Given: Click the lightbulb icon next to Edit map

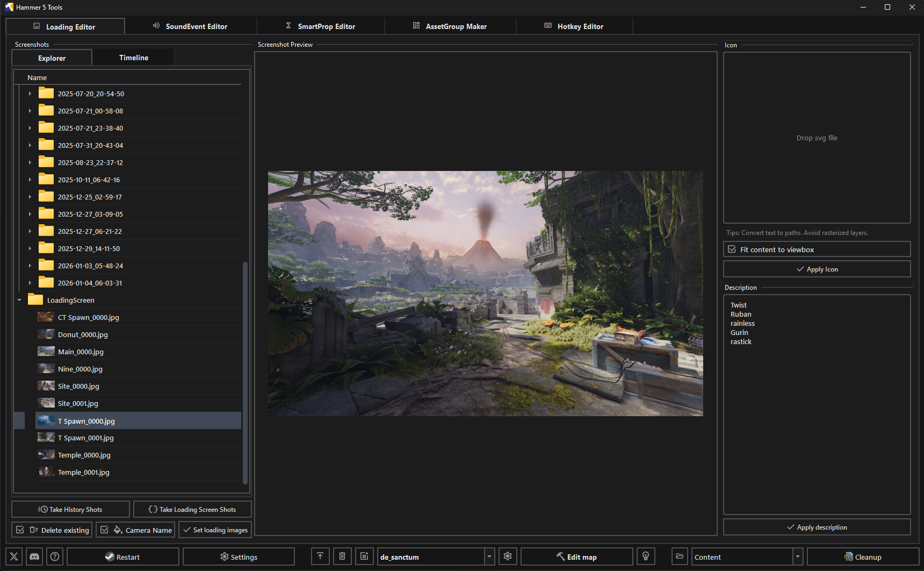Looking at the screenshot, I should pos(646,556).
